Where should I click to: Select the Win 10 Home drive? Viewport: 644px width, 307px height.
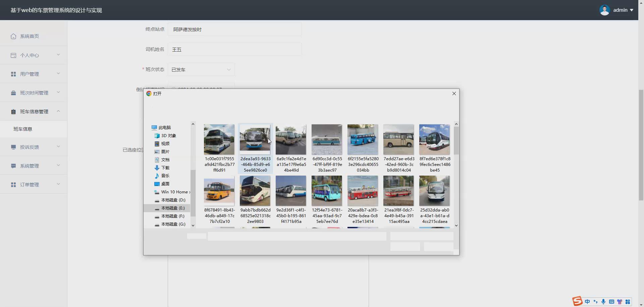[171, 192]
